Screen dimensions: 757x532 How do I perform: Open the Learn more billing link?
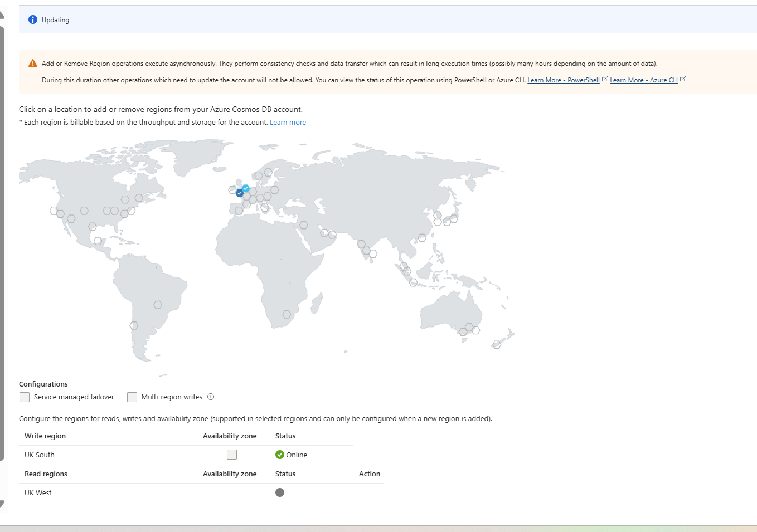288,123
